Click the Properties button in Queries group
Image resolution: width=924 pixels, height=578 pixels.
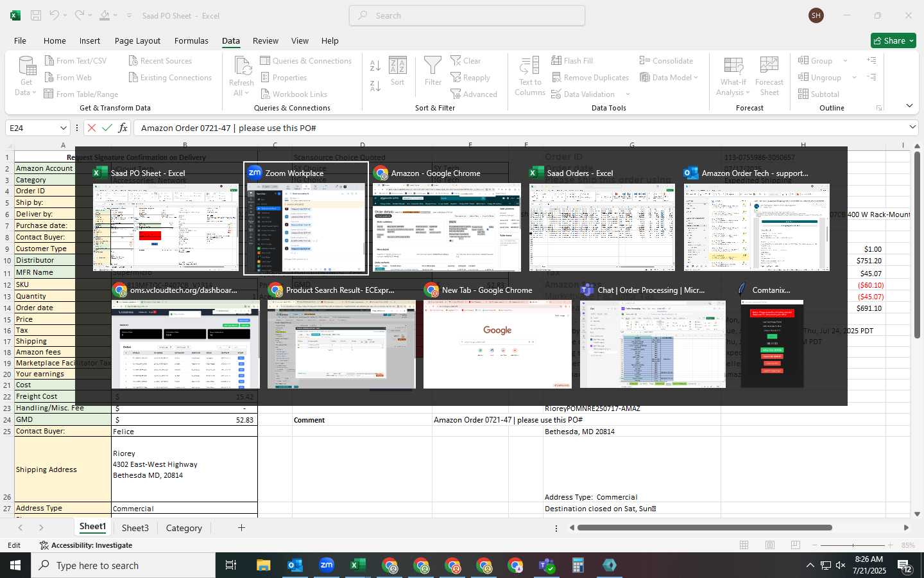(284, 78)
